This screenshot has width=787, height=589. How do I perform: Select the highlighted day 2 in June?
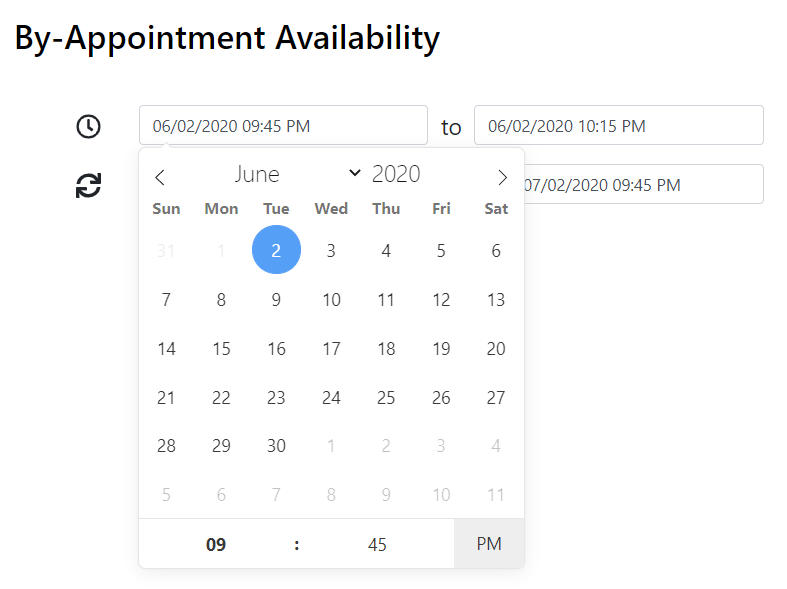276,250
